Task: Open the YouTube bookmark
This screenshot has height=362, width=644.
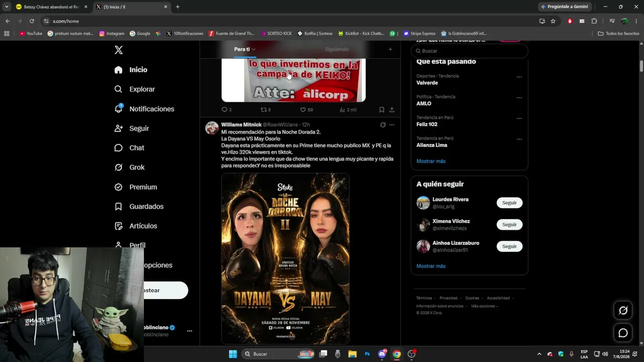Action: click(x=31, y=34)
